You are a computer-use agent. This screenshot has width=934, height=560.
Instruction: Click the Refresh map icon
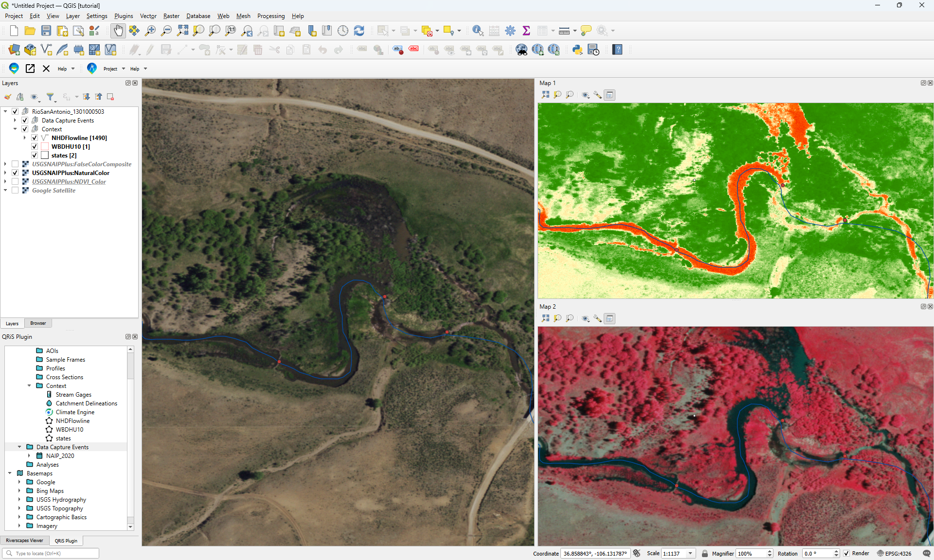[359, 31]
